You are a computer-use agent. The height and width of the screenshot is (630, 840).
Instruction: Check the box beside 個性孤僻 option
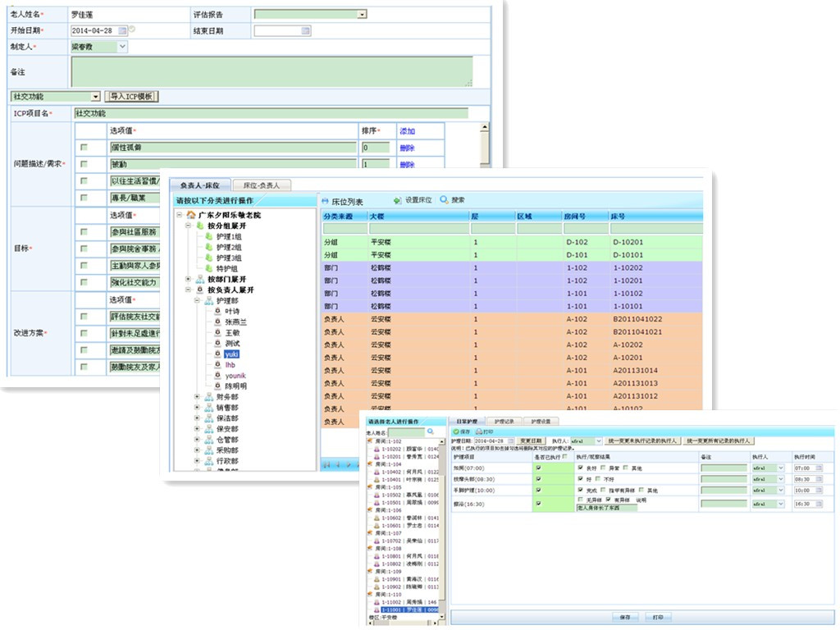click(84, 148)
